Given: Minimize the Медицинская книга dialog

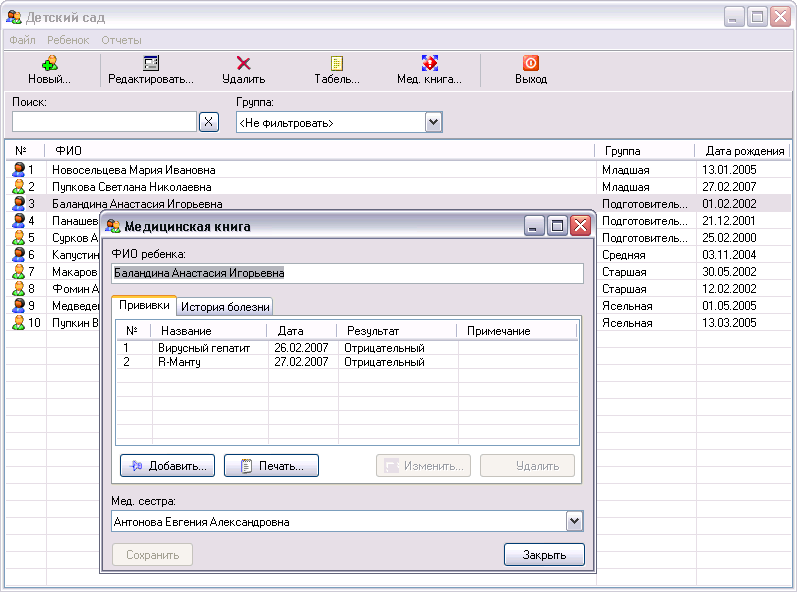Looking at the screenshot, I should click(x=534, y=226).
